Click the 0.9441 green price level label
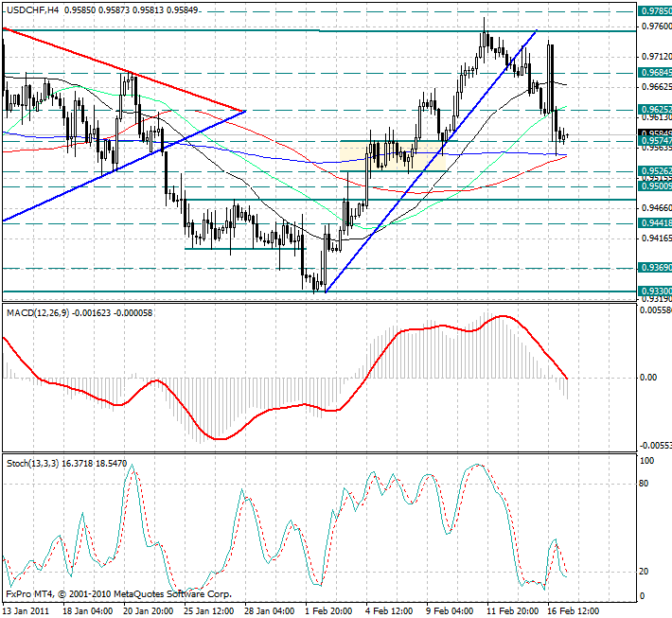 coord(655,222)
